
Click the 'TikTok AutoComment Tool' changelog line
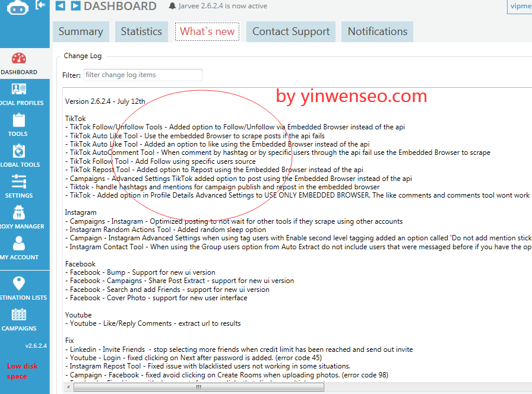click(277, 152)
